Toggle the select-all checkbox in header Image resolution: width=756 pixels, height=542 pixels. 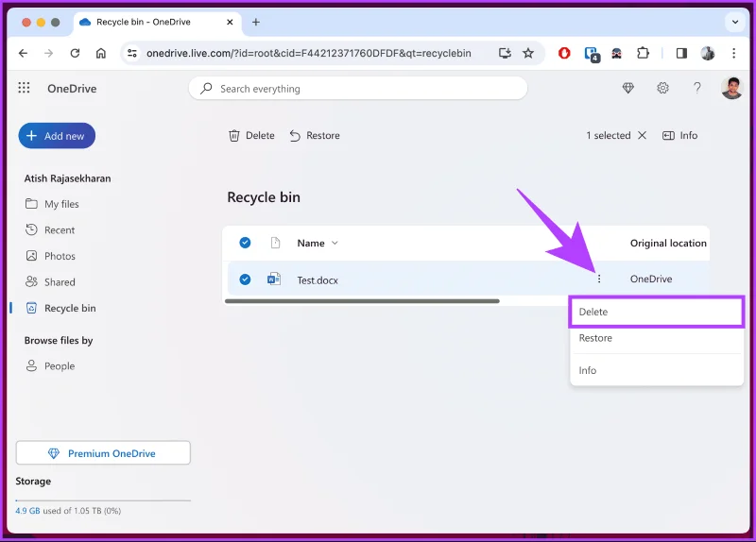point(245,243)
